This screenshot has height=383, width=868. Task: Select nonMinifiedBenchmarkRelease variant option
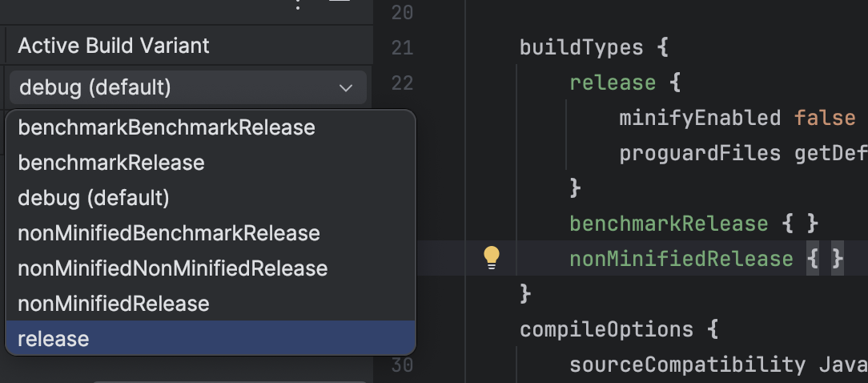169,233
